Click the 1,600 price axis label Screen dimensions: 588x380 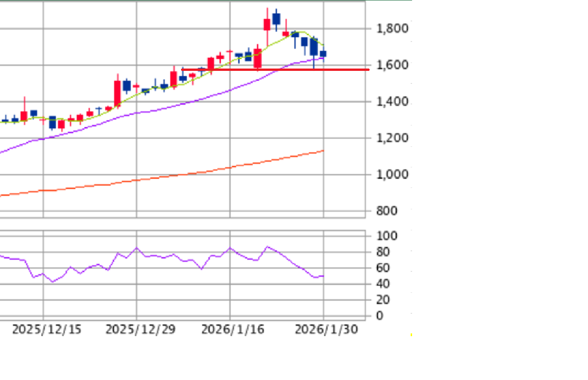click(x=392, y=65)
